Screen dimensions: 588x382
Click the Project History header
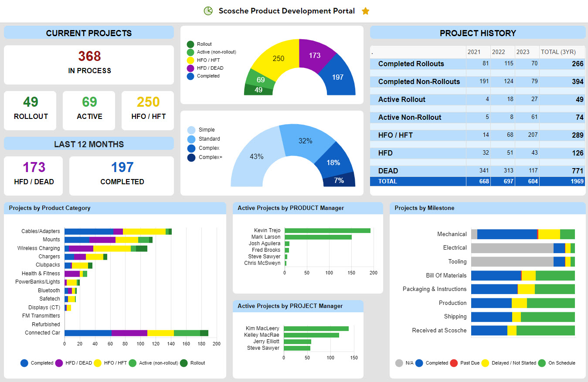pyautogui.click(x=478, y=33)
